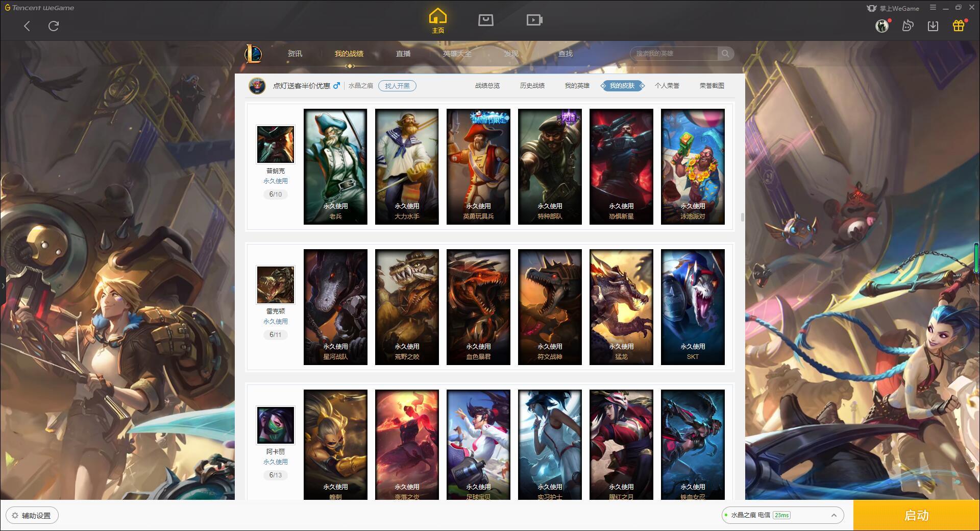Open the 恐惧新星 skin card
This screenshot has width=980, height=531.
(x=621, y=166)
